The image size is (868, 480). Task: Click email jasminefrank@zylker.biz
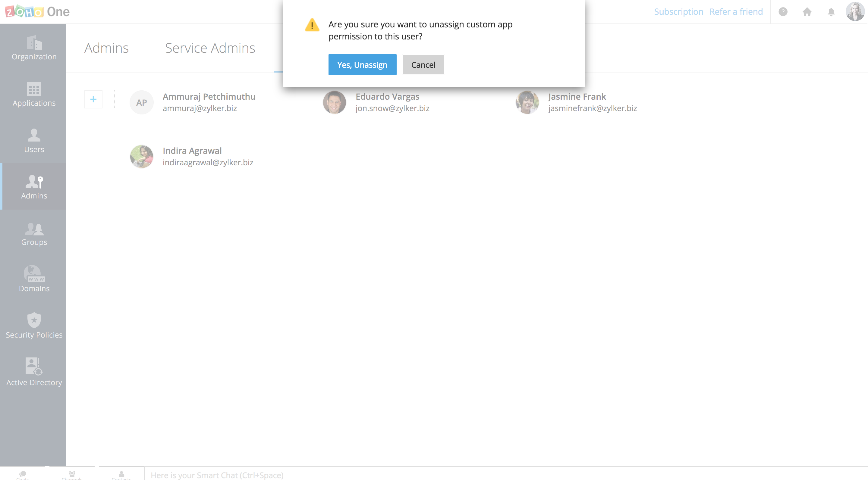pyautogui.click(x=593, y=108)
